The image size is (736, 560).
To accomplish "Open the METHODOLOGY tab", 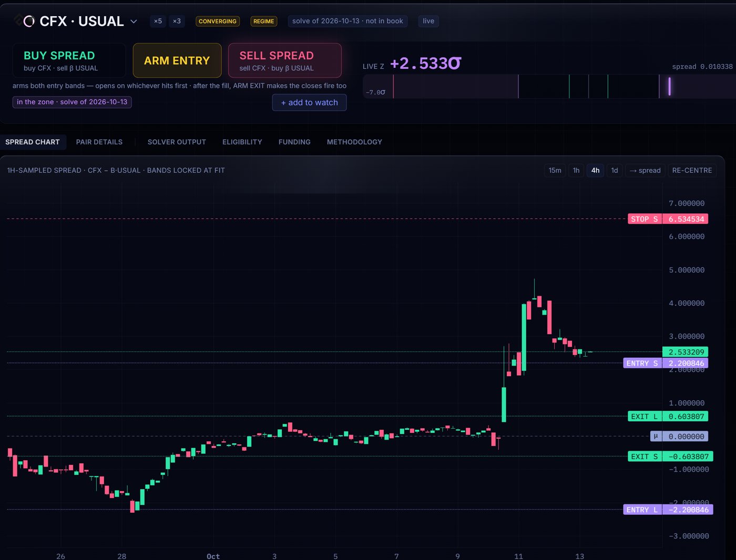I will pyautogui.click(x=354, y=142).
